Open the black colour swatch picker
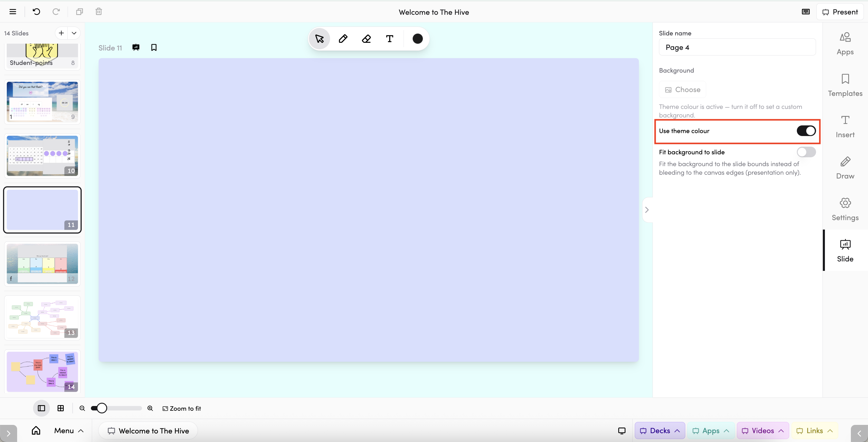This screenshot has width=868, height=442. (417, 39)
